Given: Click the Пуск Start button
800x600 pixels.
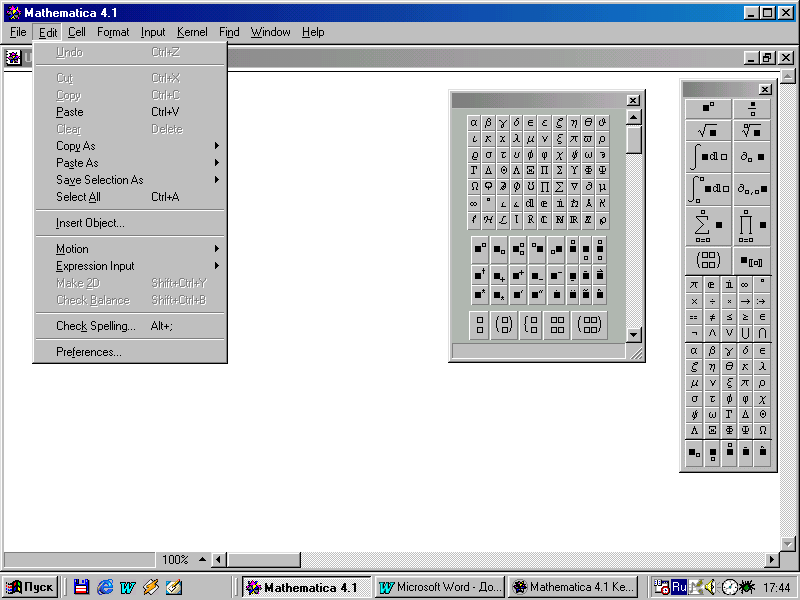Looking at the screenshot, I should coord(30,587).
